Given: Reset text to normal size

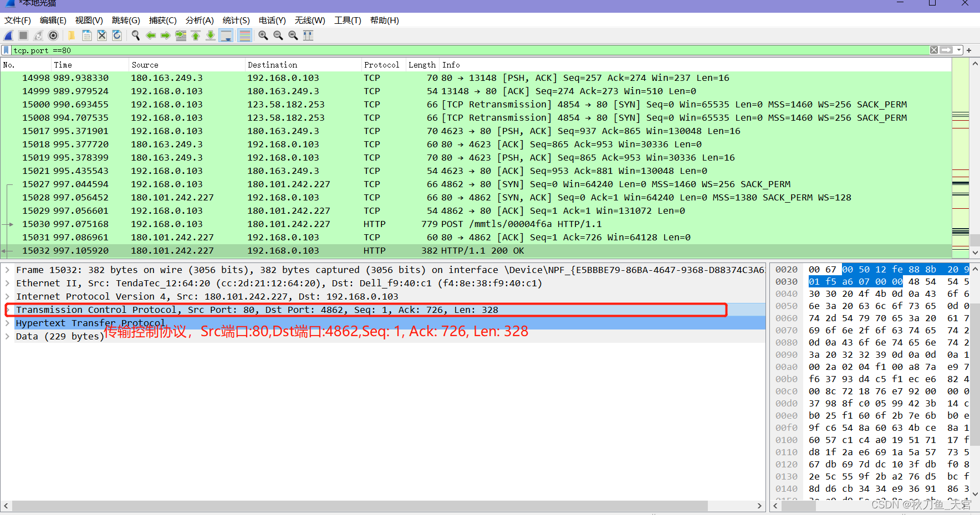Looking at the screenshot, I should coord(293,35).
